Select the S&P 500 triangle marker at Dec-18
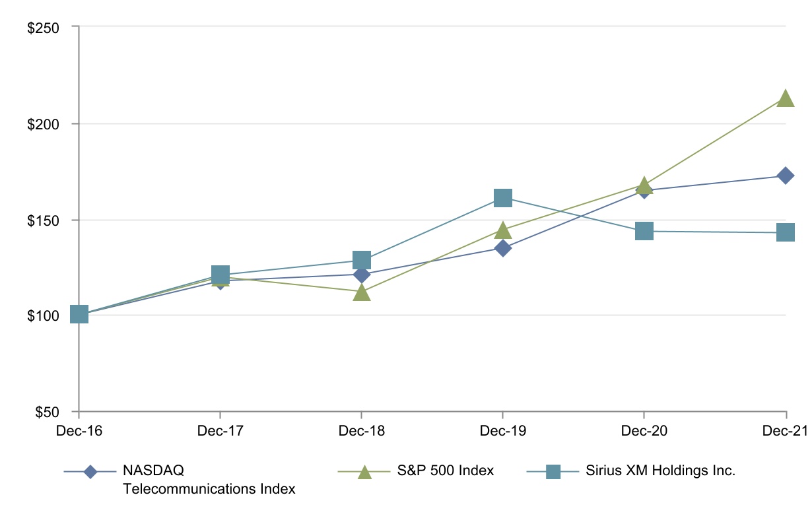The image size is (812, 528). [362, 292]
